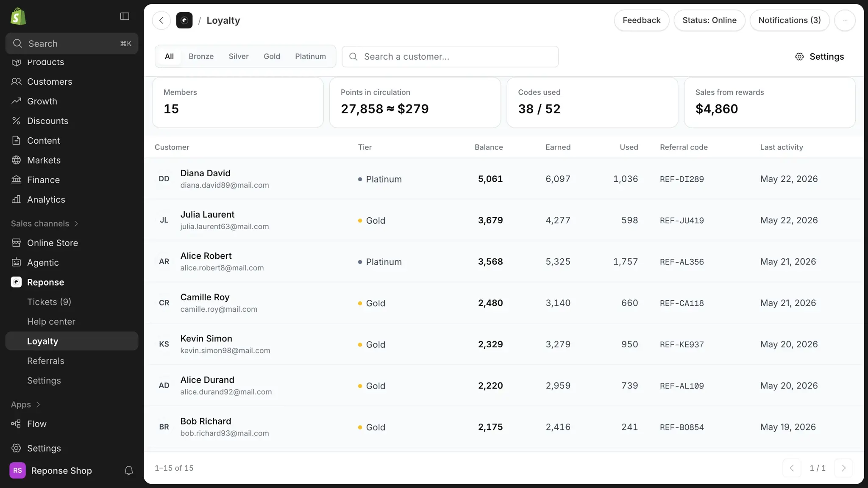Open the Customers sidebar item

tap(72, 82)
